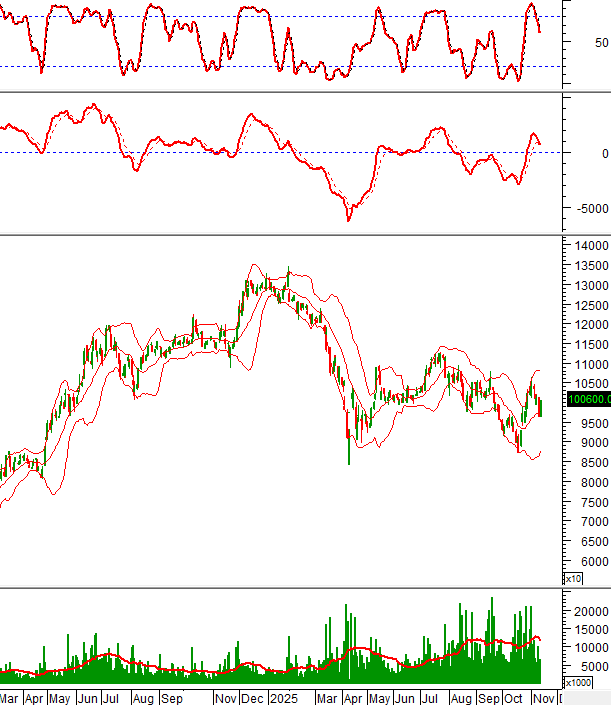Click the 8500 level on the price axis
Image resolution: width=611 pixels, height=705 pixels.
pos(587,463)
